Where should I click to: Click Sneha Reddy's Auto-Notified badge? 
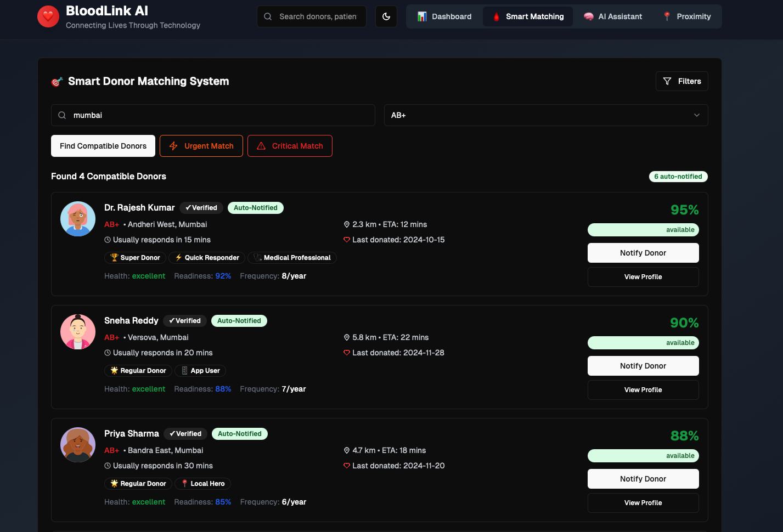(x=239, y=321)
